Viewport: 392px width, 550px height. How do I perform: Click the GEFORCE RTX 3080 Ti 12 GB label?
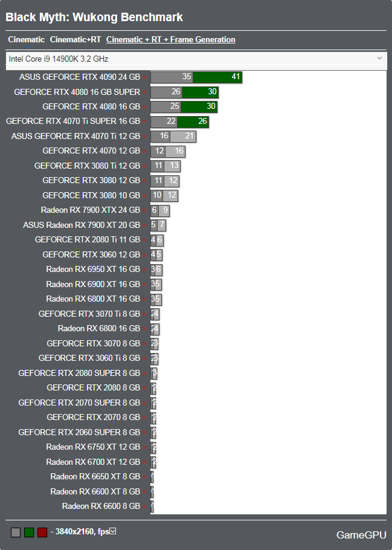tap(88, 166)
